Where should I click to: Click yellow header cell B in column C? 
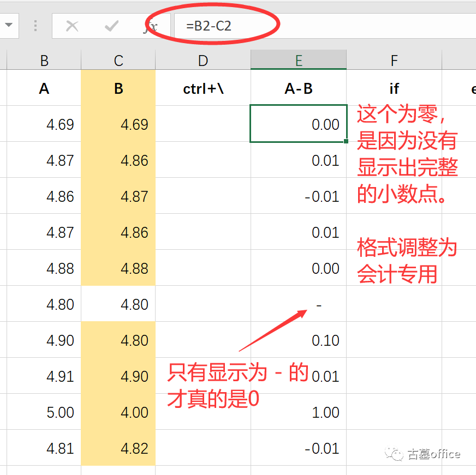(x=118, y=88)
